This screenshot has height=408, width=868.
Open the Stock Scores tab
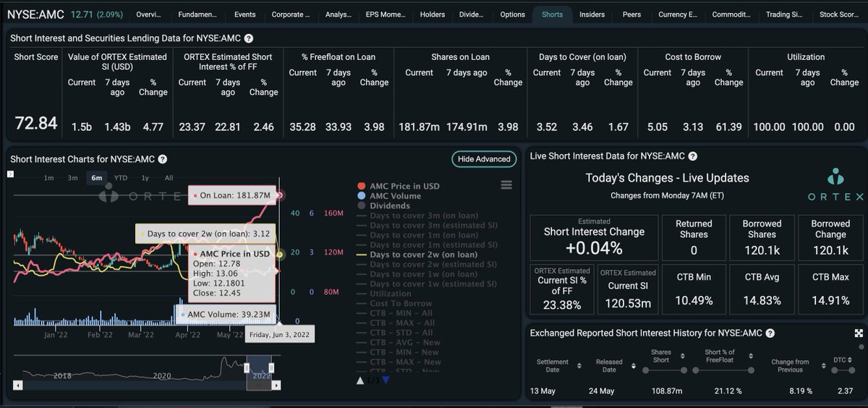[839, 14]
